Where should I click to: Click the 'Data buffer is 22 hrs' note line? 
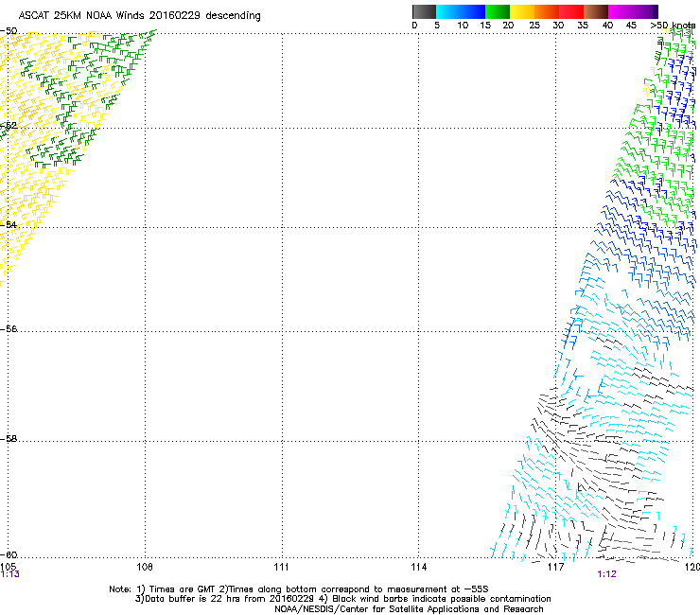(x=342, y=599)
